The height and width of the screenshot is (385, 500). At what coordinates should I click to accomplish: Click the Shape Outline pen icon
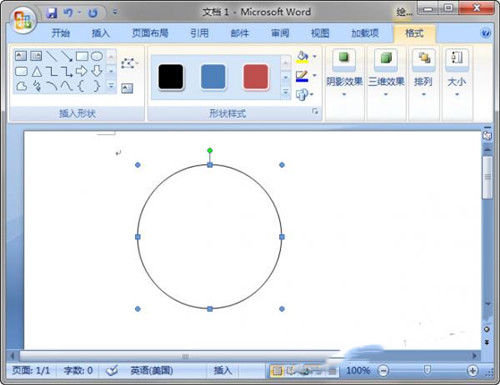(x=302, y=76)
